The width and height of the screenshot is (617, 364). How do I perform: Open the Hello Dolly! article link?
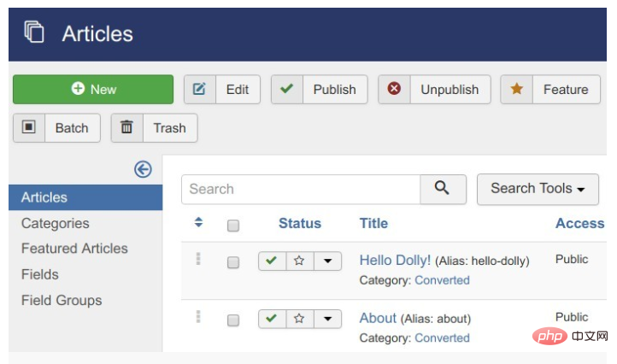(395, 260)
